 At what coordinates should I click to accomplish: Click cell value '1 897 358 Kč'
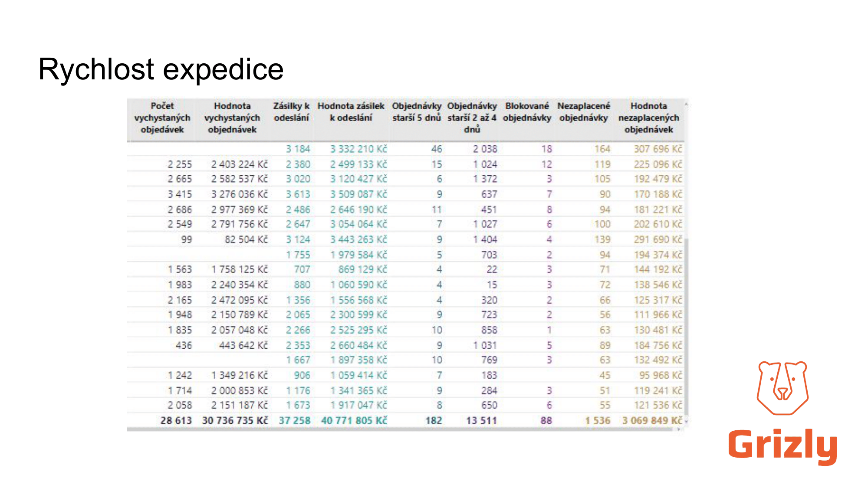(x=358, y=360)
